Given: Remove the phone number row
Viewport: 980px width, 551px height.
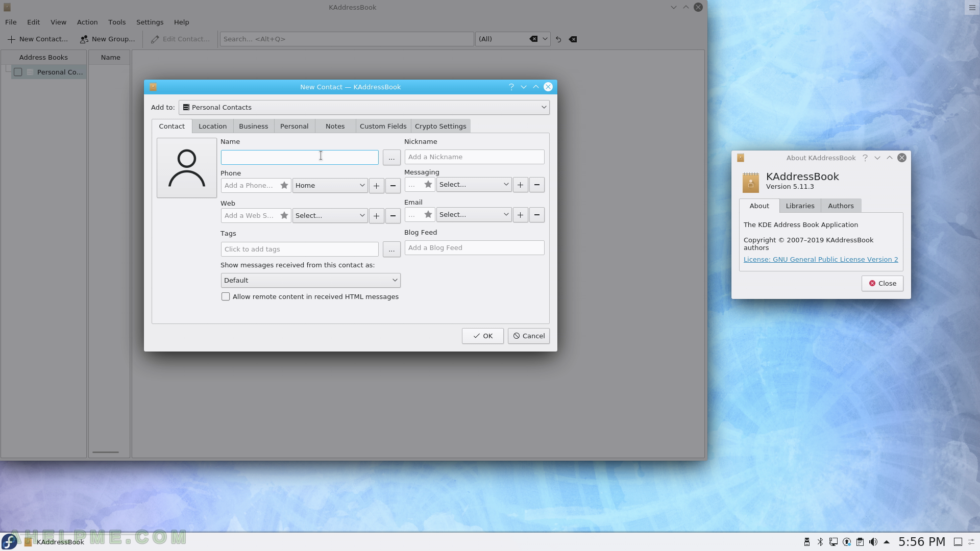Looking at the screenshot, I should tap(393, 186).
